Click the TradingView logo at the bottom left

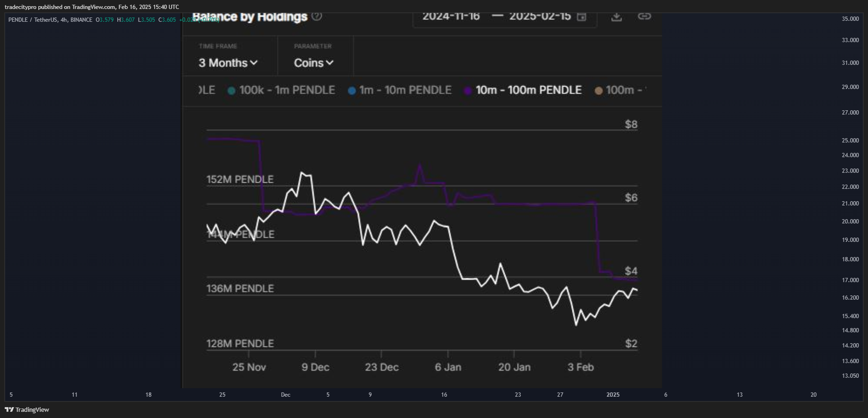(x=27, y=409)
